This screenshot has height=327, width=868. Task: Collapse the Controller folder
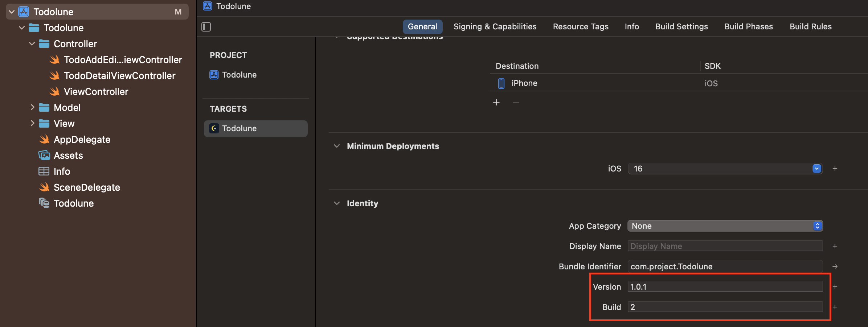32,44
